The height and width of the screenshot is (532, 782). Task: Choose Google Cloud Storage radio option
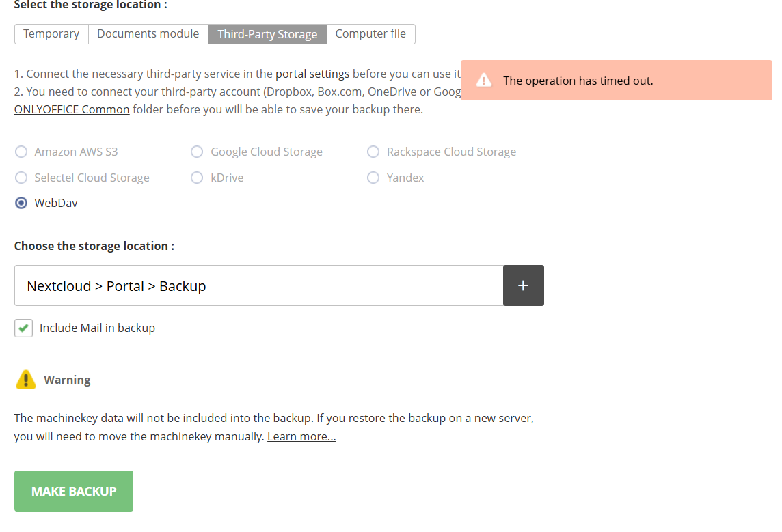tap(197, 152)
